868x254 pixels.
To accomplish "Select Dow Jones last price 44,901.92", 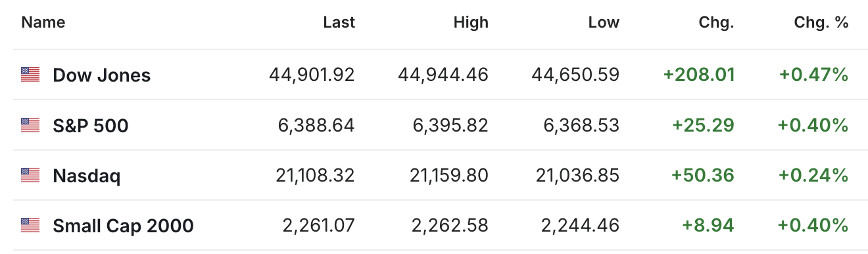I will pyautogui.click(x=312, y=75).
